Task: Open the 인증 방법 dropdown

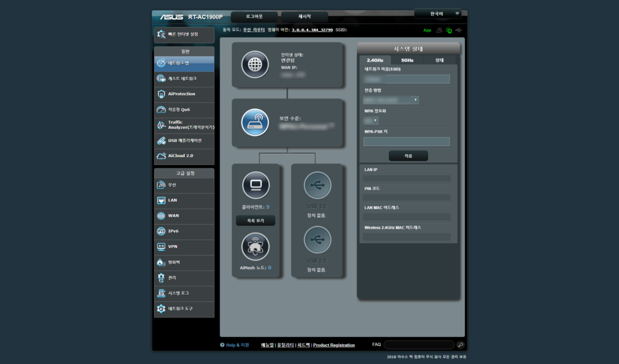Action: (x=390, y=100)
